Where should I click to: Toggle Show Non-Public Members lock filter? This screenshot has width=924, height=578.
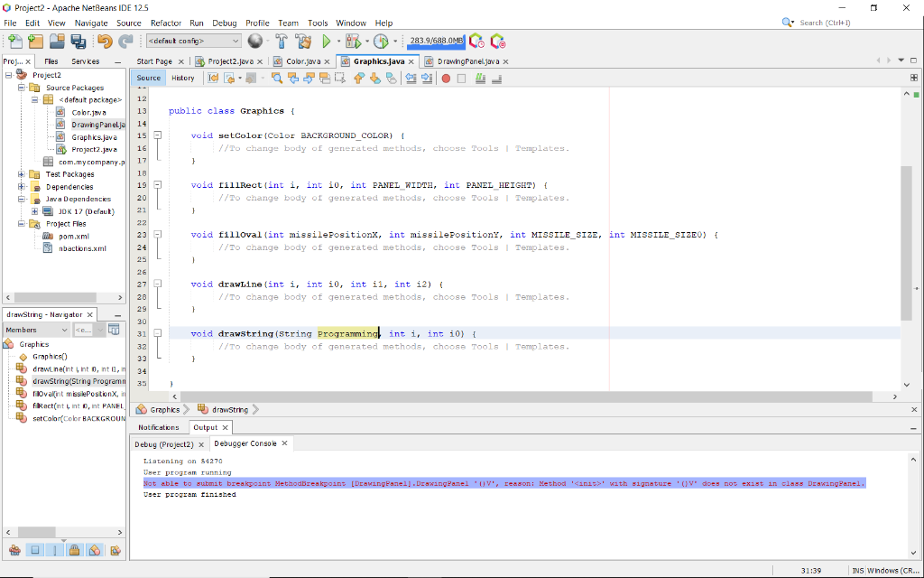(76, 550)
